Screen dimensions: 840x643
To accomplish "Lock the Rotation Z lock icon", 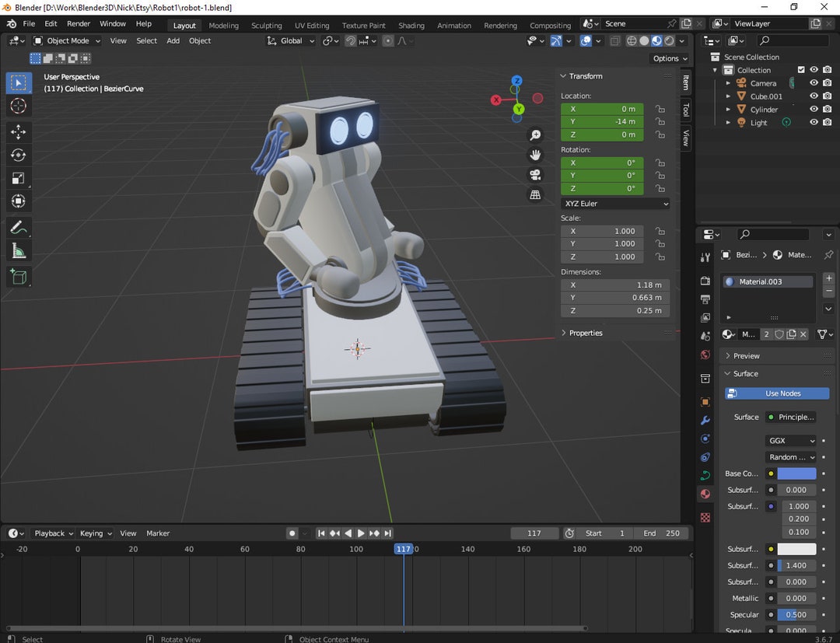I will coord(660,188).
